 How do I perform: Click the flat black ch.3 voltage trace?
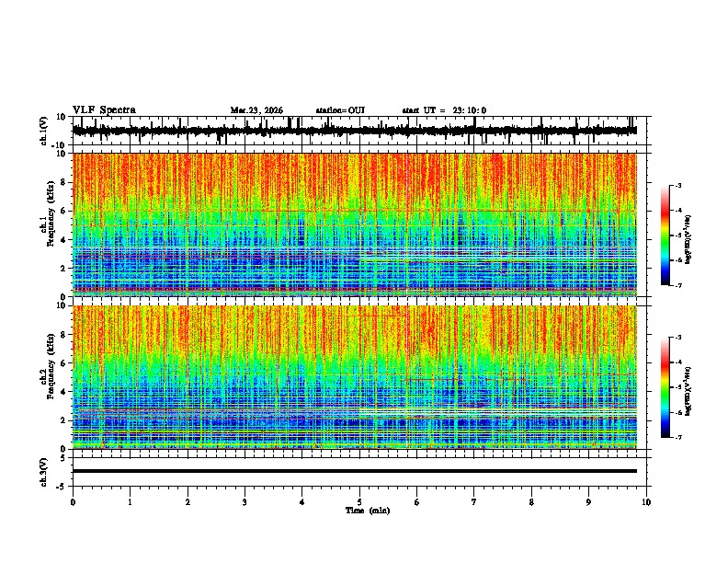[354, 471]
